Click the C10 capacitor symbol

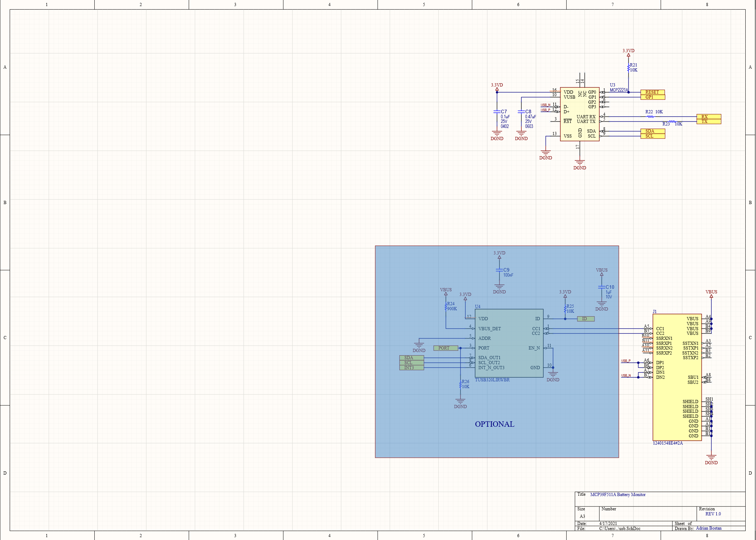pyautogui.click(x=602, y=287)
